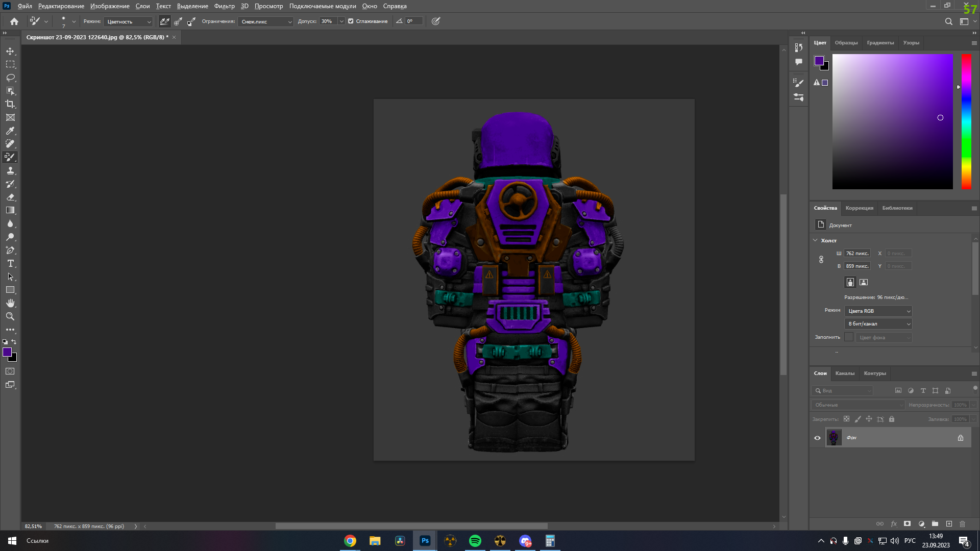The height and width of the screenshot is (551, 980).
Task: Toggle lock transparent pixels
Action: coord(846,419)
